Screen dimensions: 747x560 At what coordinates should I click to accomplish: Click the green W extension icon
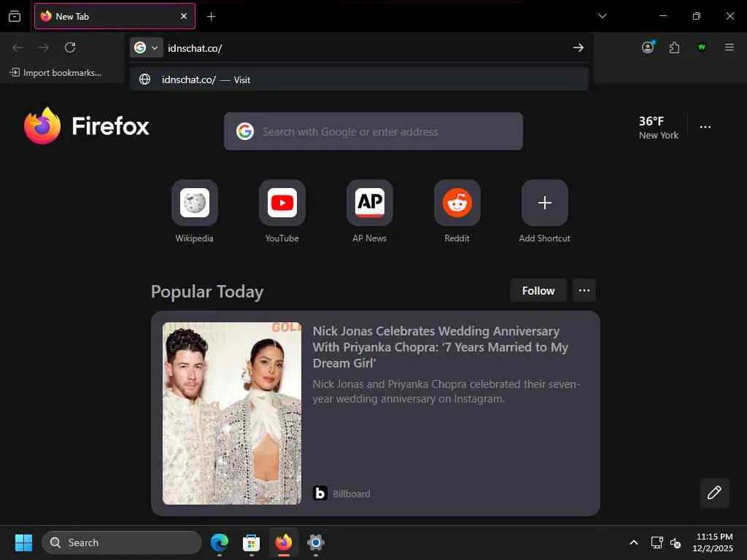tap(701, 47)
